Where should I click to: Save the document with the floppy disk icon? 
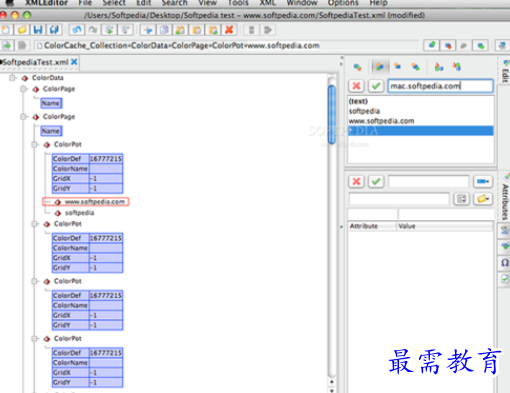(x=38, y=30)
